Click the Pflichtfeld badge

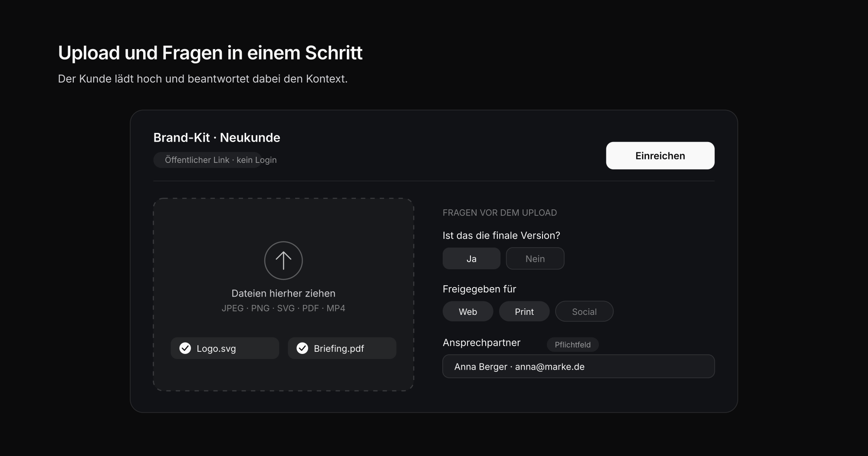(572, 345)
